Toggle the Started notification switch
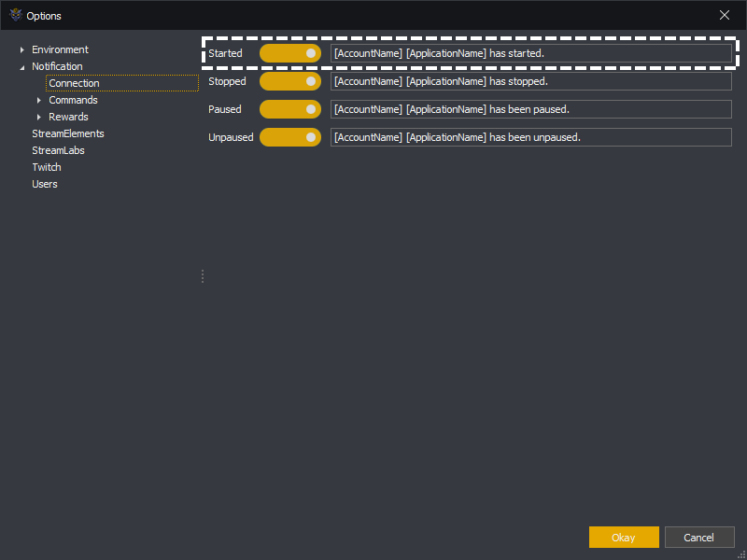The image size is (747, 560). click(x=290, y=53)
